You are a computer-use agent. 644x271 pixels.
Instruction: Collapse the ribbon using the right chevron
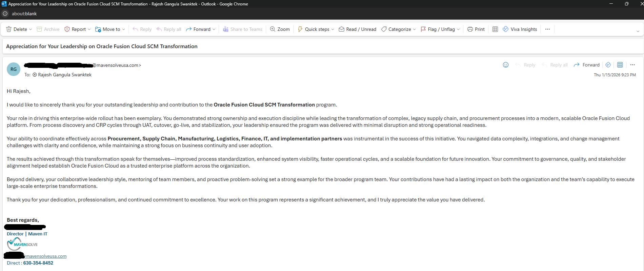pyautogui.click(x=638, y=31)
